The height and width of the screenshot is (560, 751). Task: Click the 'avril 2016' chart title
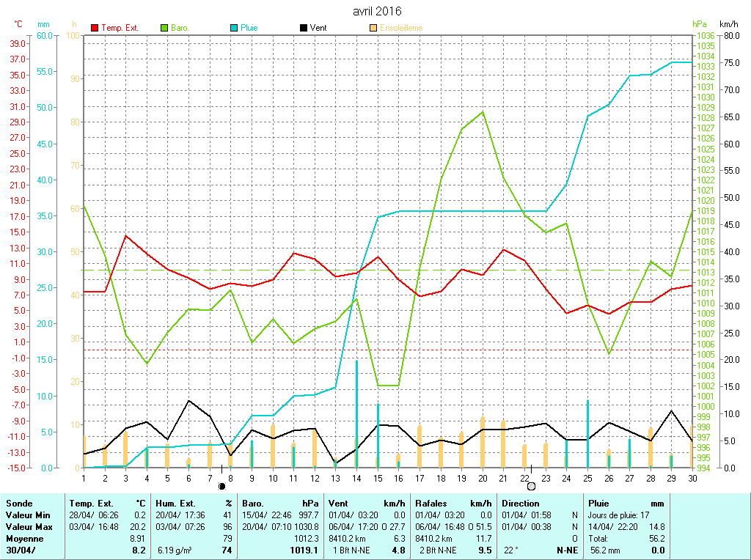[377, 11]
